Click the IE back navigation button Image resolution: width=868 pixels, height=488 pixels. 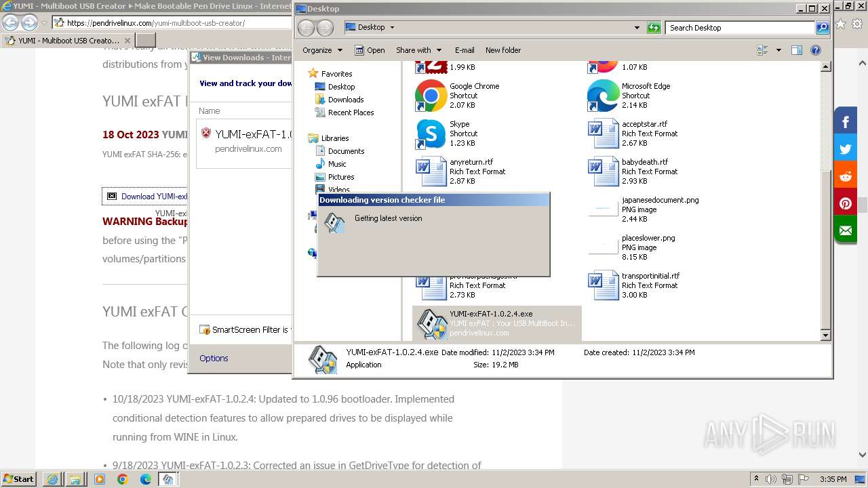coord(10,22)
